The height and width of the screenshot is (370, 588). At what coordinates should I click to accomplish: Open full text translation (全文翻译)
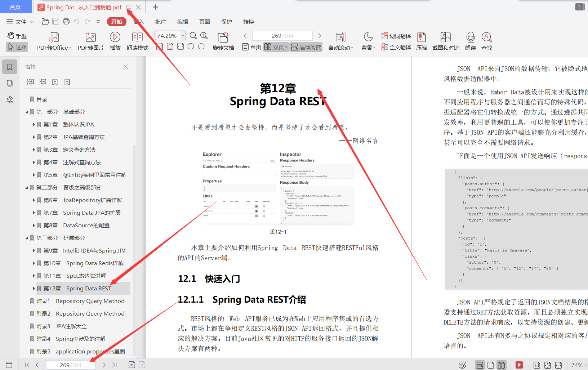pos(396,47)
